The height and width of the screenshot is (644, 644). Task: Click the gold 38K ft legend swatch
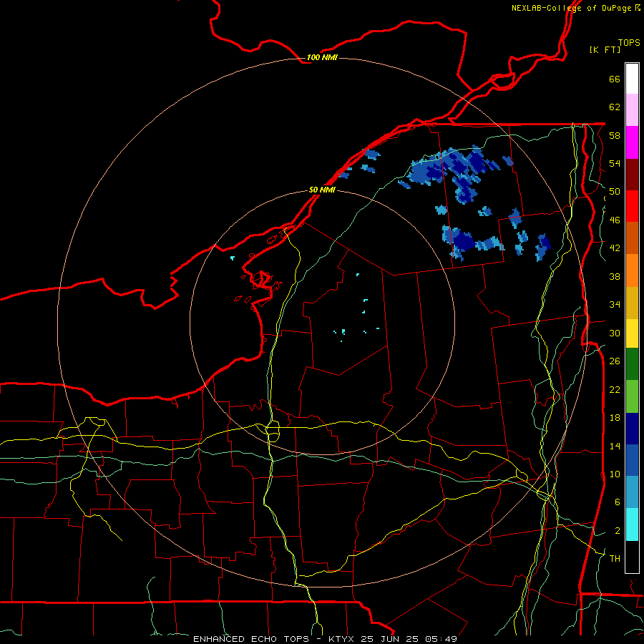(632, 303)
